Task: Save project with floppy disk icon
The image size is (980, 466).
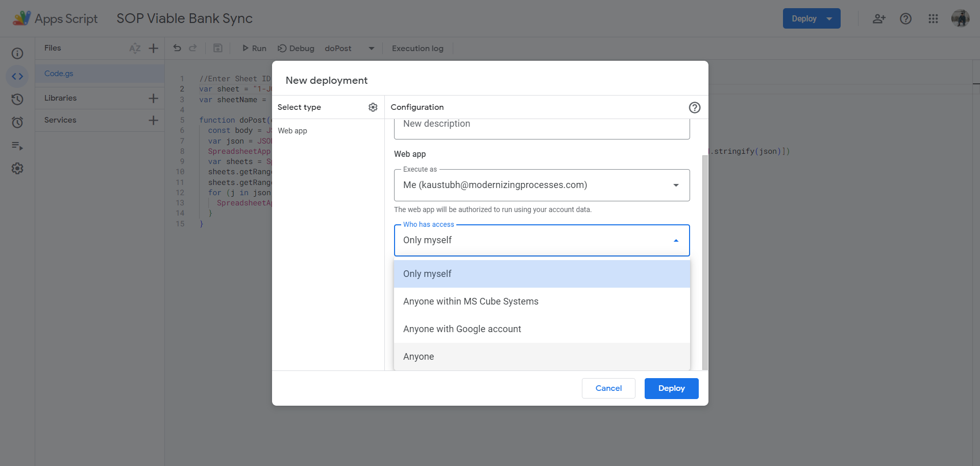Action: (x=218, y=48)
